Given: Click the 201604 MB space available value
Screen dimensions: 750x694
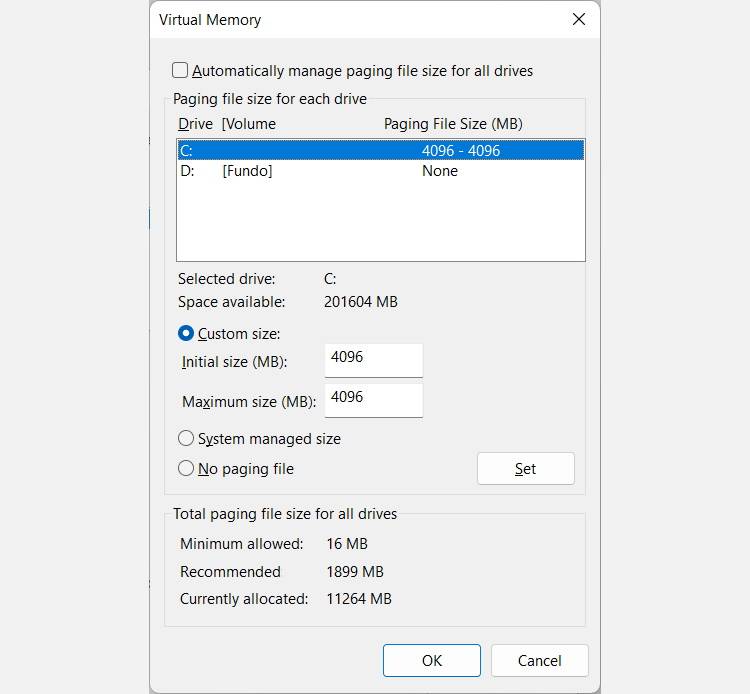Looking at the screenshot, I should [x=361, y=302].
